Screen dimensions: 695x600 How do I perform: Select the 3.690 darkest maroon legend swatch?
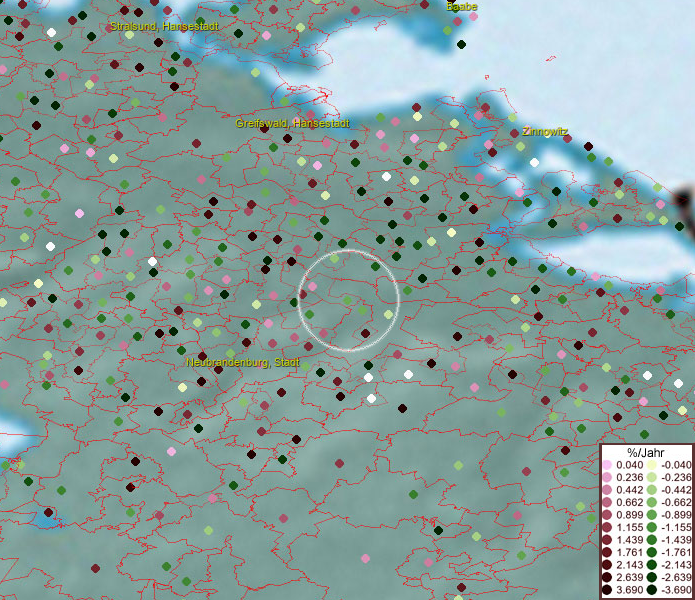coord(608,591)
